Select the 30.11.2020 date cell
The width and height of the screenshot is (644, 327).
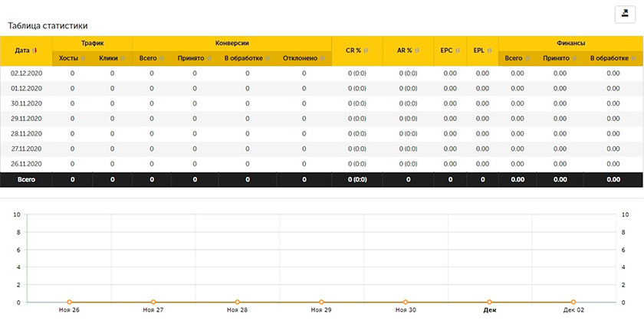pos(26,103)
